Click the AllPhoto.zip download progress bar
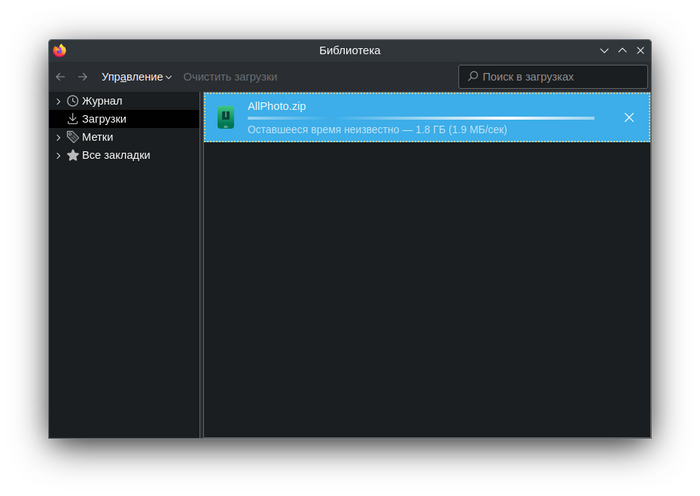Viewport: 700px width, 496px height. tap(420, 118)
